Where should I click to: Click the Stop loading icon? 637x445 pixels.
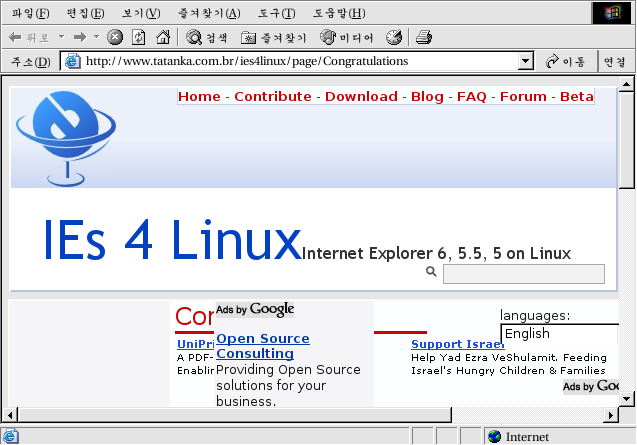coord(115,37)
